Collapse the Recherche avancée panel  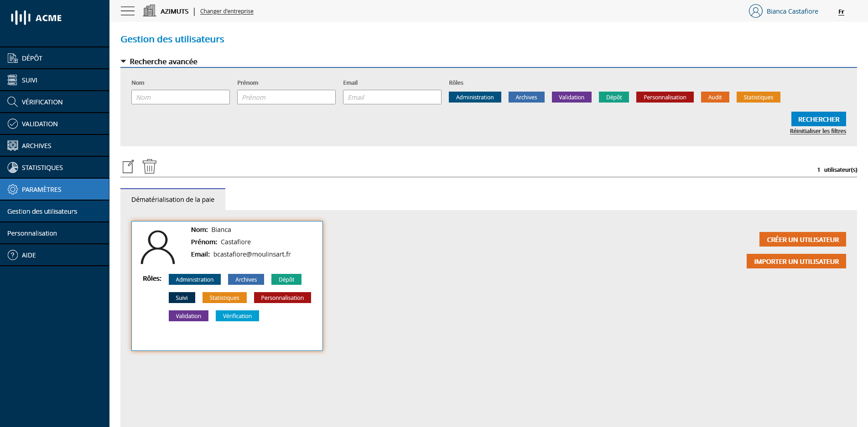[x=123, y=61]
